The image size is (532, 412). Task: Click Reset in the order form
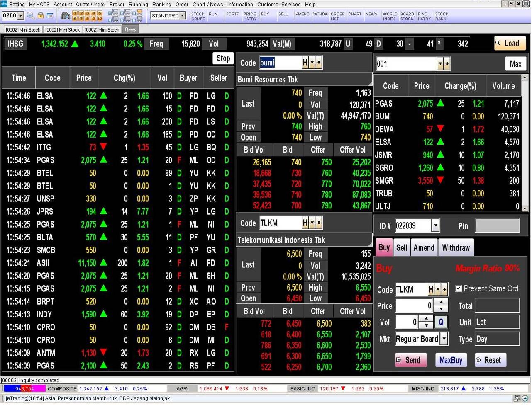point(490,360)
